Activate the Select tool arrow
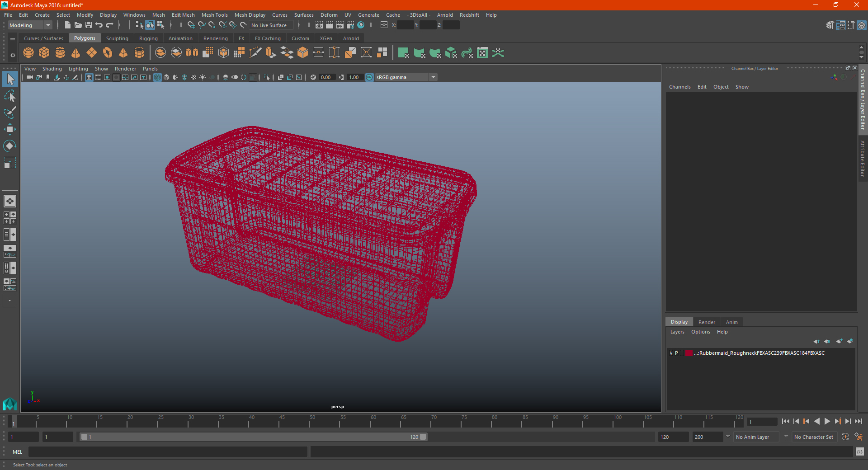Viewport: 868px width, 470px height. pyautogui.click(x=9, y=79)
